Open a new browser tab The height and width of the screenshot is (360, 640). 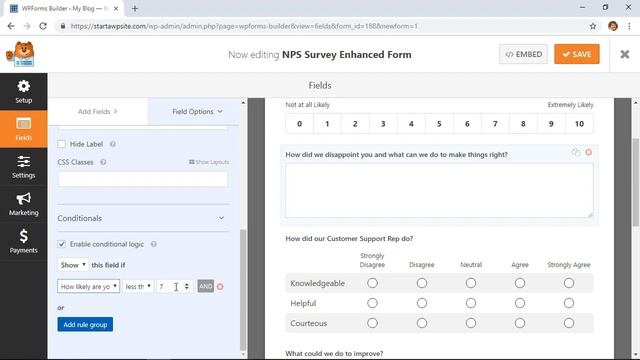click(135, 8)
